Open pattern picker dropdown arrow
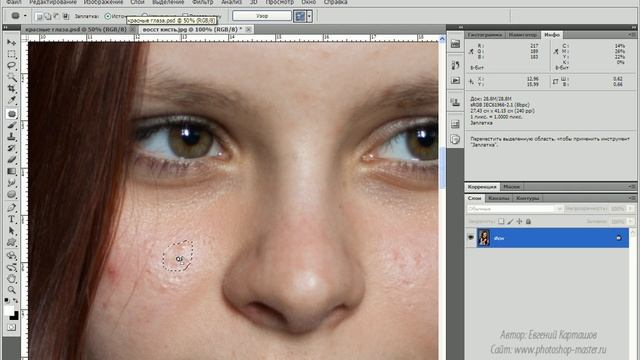Screen dimensions: 640x360 click(309, 16)
